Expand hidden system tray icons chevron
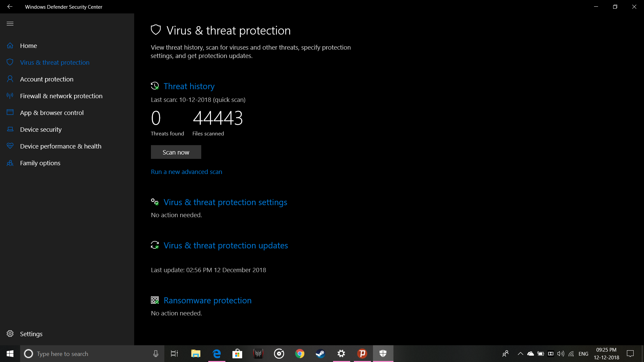The width and height of the screenshot is (644, 362). (521, 354)
